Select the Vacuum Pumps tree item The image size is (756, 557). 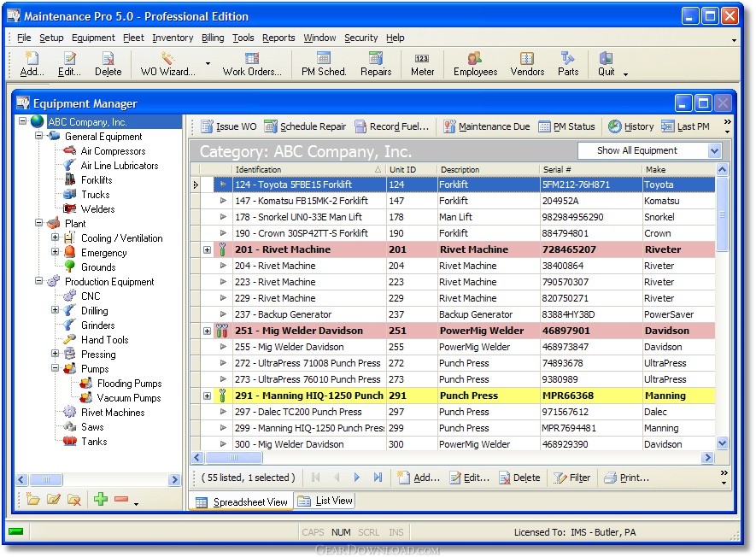click(129, 398)
